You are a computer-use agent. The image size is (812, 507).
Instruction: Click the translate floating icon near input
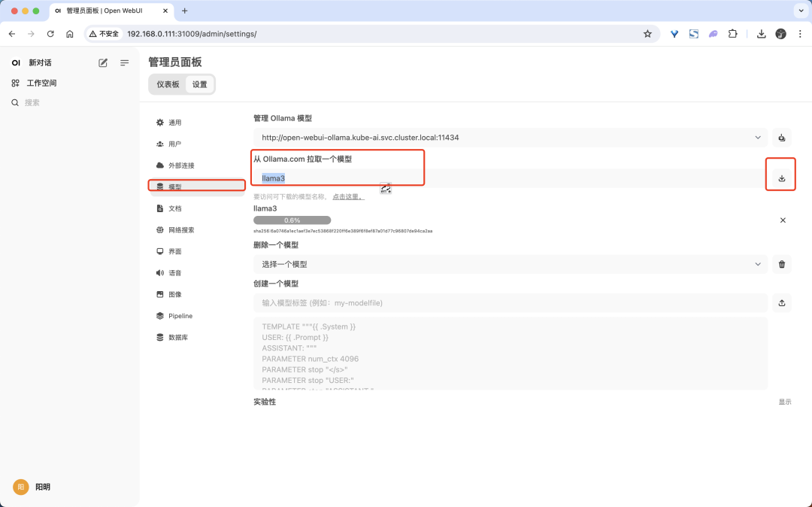click(386, 189)
